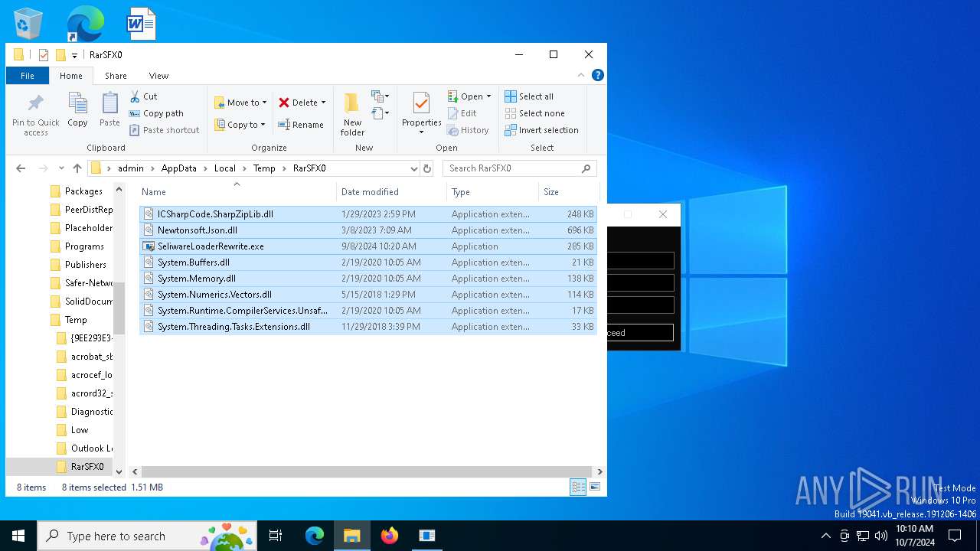Click AppData in the address breadcrumb
Image resolution: width=980 pixels, height=551 pixels.
coord(178,168)
